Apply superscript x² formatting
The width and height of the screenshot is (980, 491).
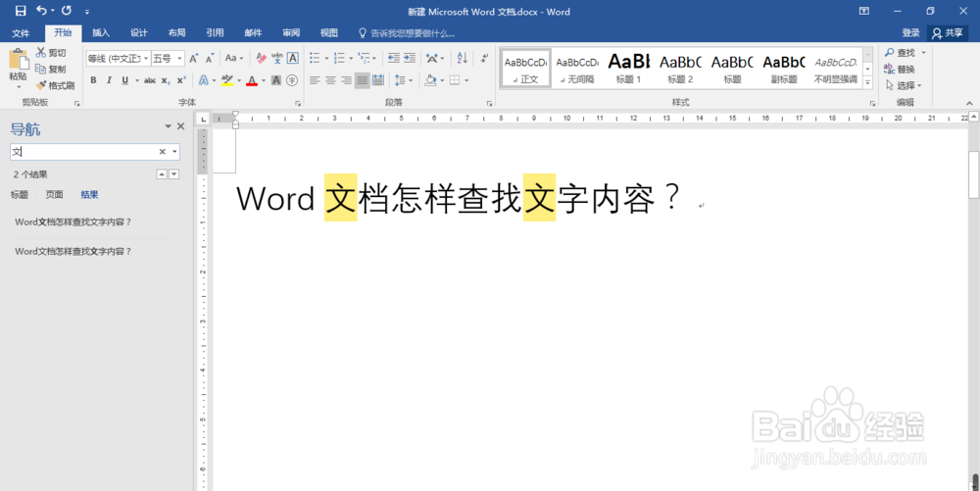(x=180, y=80)
